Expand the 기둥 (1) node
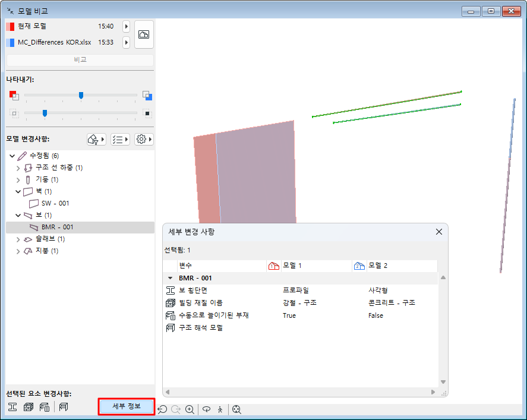Screen dimensions: 527x420 [x=18, y=180]
